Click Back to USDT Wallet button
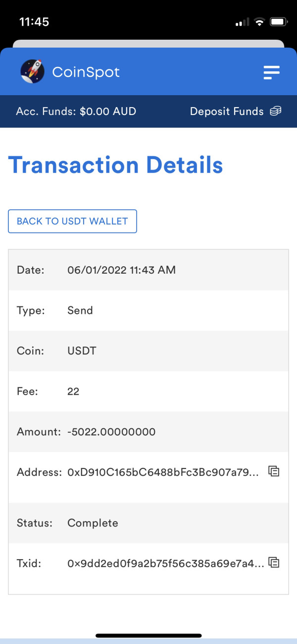Screen dimensions: 297x644 tap(72, 222)
